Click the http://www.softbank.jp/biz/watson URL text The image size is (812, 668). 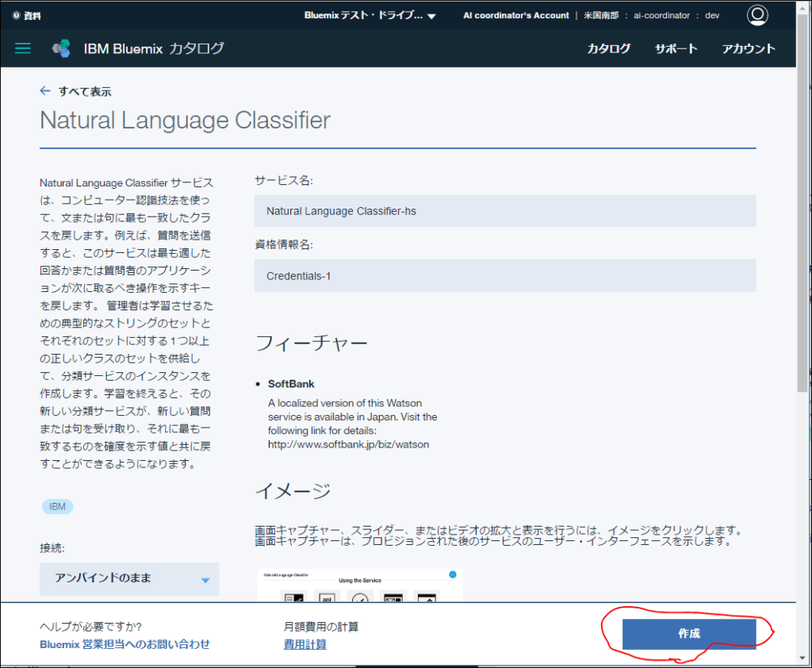click(x=349, y=444)
